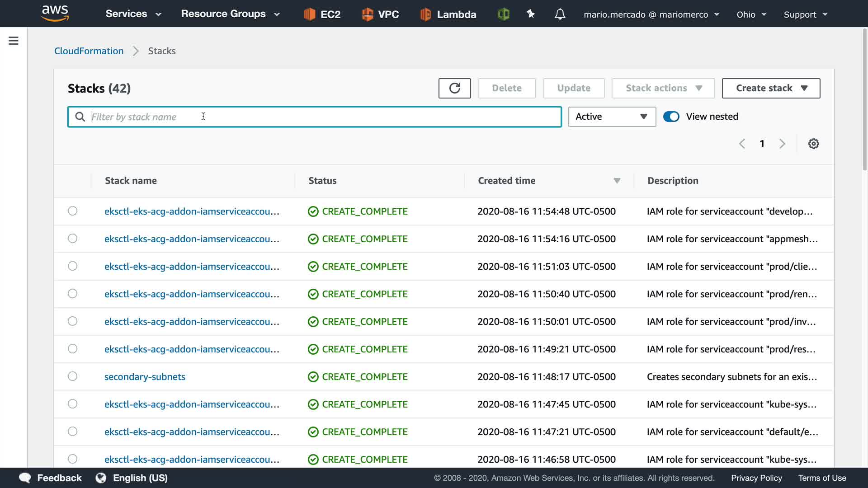
Task: Go to next page arrow
Action: point(782,144)
